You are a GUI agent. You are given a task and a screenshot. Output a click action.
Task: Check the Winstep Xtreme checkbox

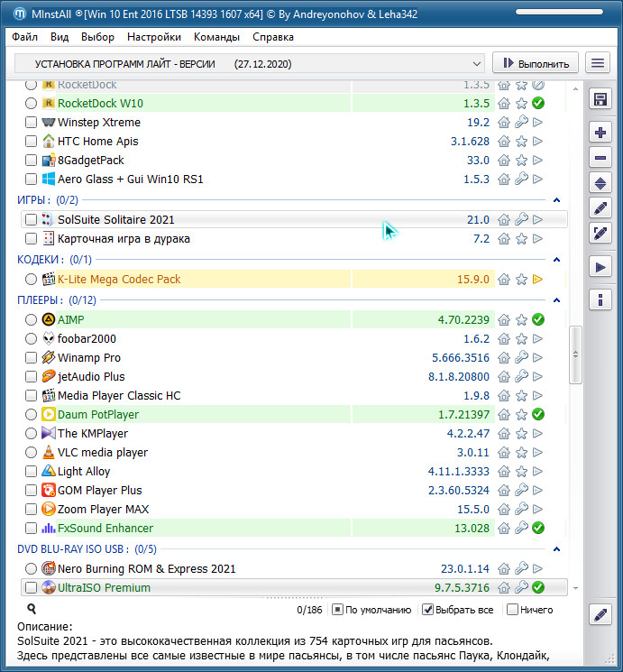pos(31,122)
